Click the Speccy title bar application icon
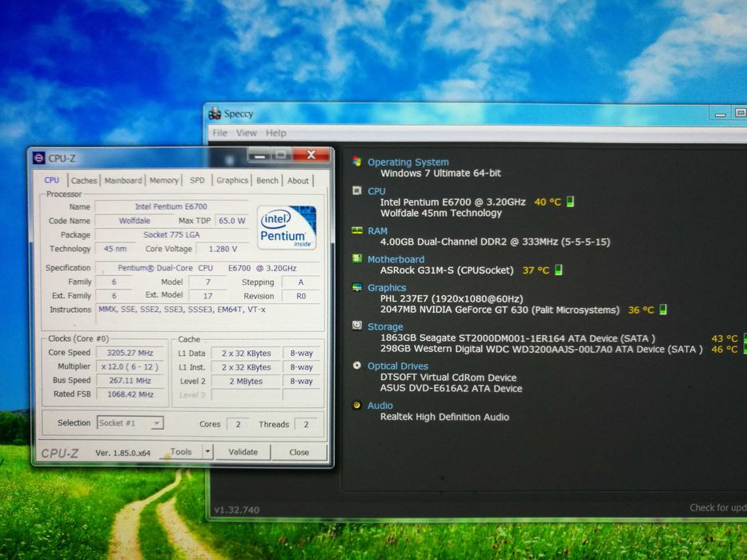The height and width of the screenshot is (560, 747). click(x=215, y=114)
